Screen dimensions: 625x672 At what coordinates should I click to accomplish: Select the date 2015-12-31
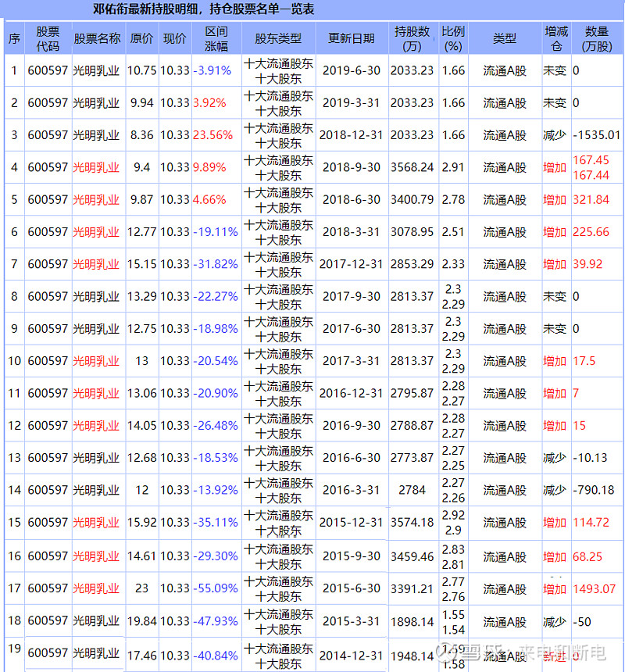tap(352, 523)
